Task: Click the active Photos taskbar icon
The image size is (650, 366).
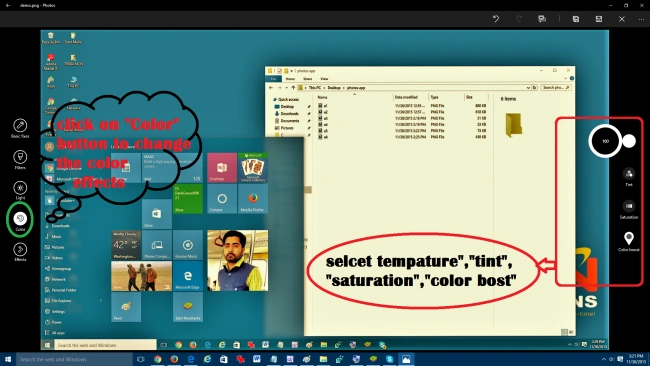Action: pyautogui.click(x=406, y=359)
